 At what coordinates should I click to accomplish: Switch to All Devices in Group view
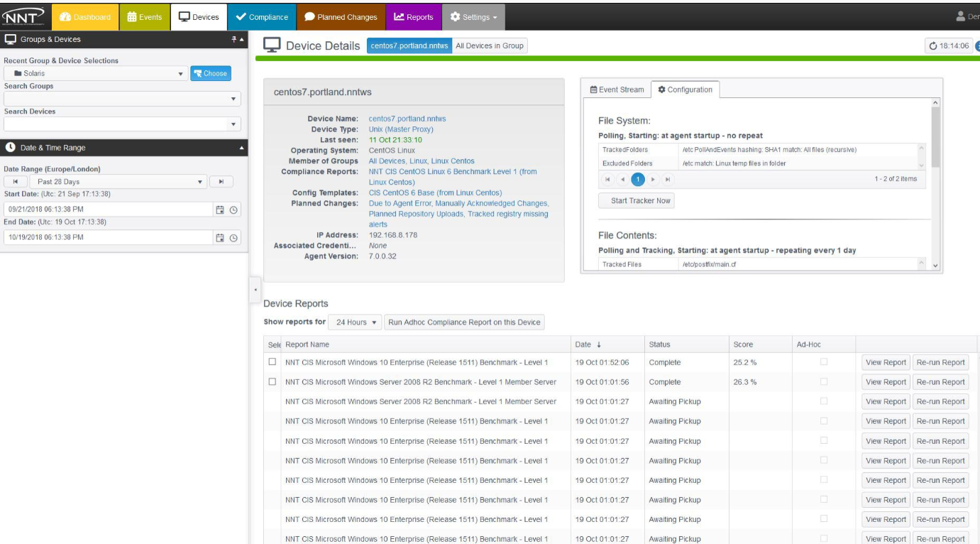coord(489,46)
